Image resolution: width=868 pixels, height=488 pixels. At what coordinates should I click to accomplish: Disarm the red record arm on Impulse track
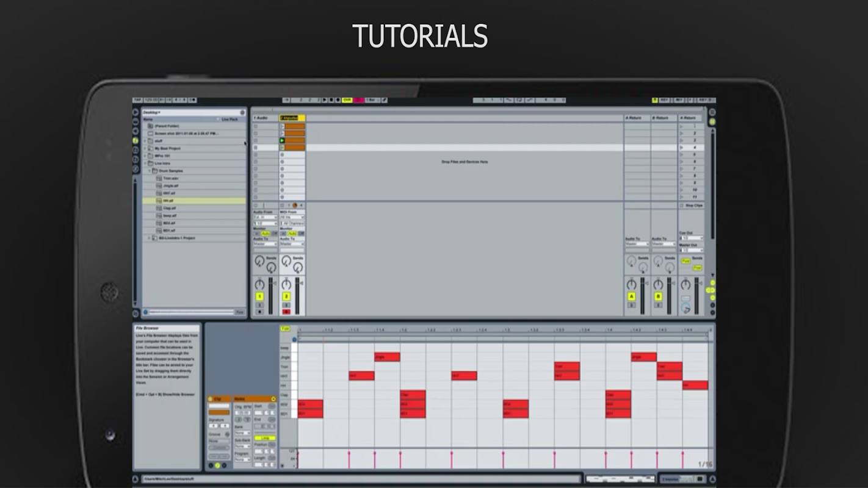[x=286, y=312]
